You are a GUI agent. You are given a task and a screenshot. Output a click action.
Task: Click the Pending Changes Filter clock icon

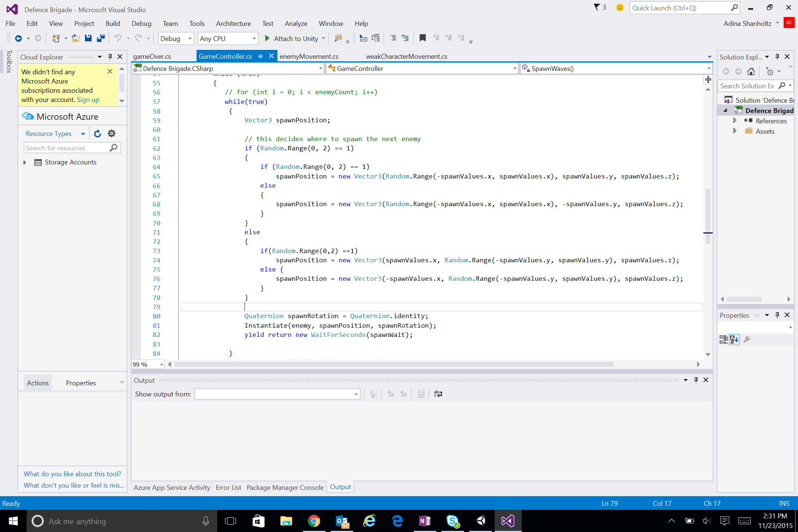(x=770, y=71)
